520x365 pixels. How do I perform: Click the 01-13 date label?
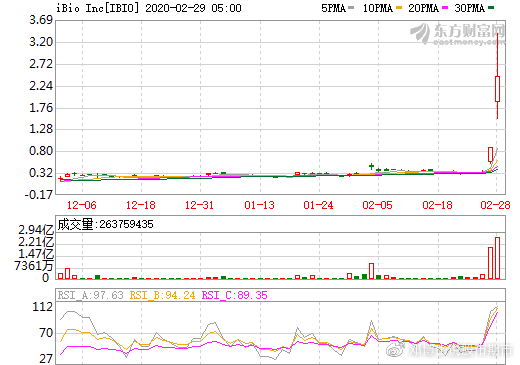tap(259, 205)
